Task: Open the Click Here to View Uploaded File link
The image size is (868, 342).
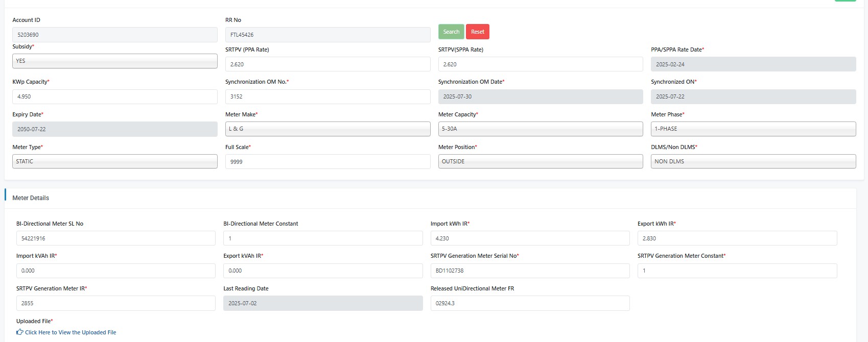Action: [x=71, y=332]
